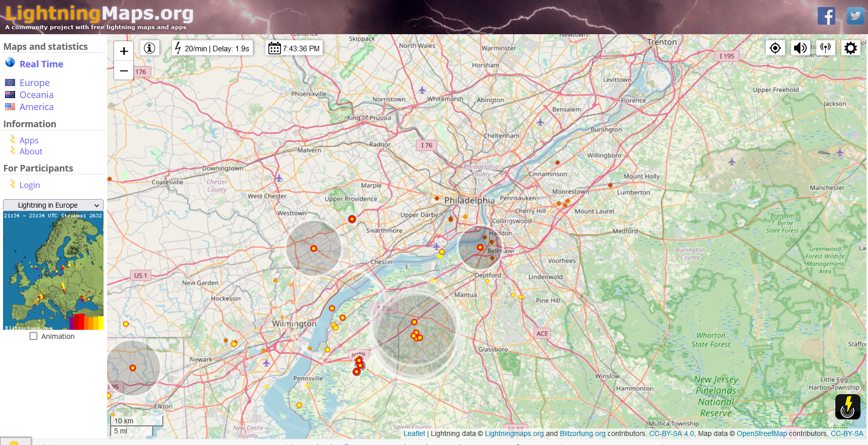Click the Wilmington city label
The image size is (868, 445).
295,324
